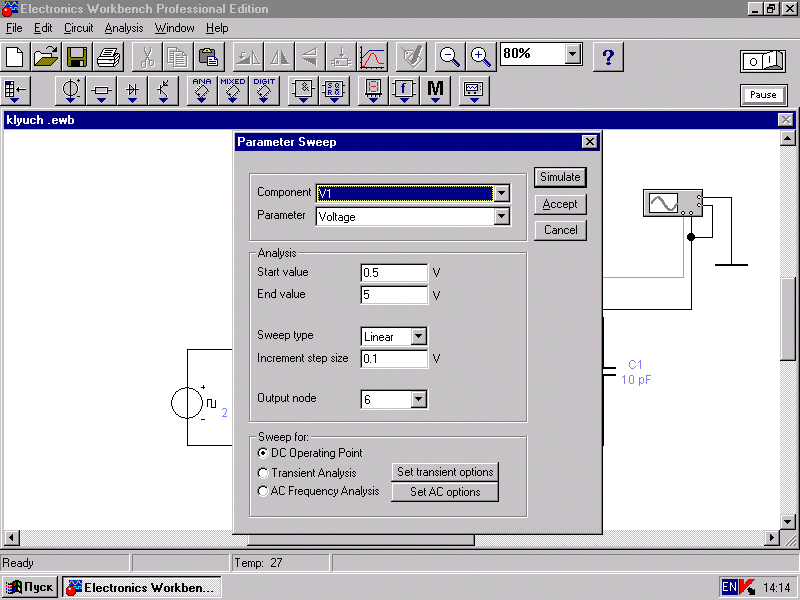
Task: Toggle the simulation power switch
Action: point(763,61)
